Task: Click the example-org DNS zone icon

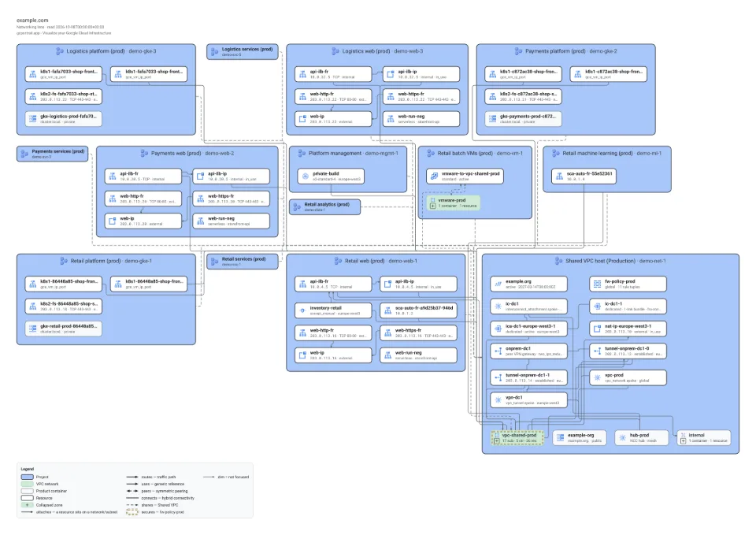Action: click(x=560, y=437)
